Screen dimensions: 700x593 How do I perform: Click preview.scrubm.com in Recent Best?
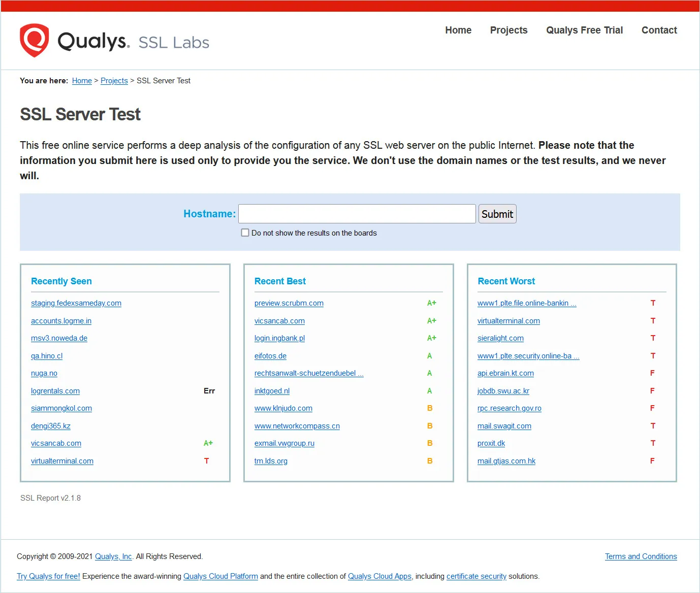tap(289, 303)
